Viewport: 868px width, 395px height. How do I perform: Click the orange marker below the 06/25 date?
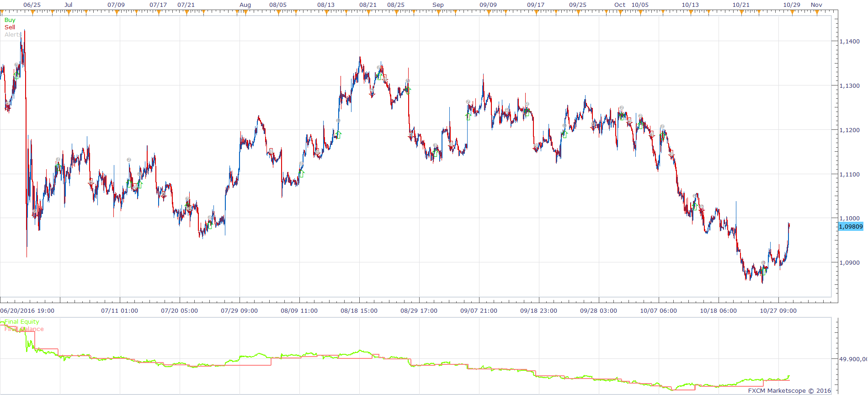tap(32, 12)
